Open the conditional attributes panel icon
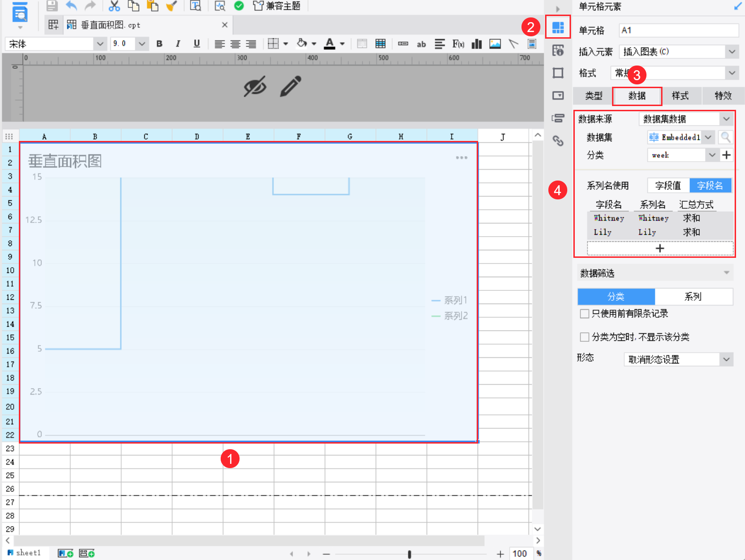745x560 pixels. click(x=558, y=118)
